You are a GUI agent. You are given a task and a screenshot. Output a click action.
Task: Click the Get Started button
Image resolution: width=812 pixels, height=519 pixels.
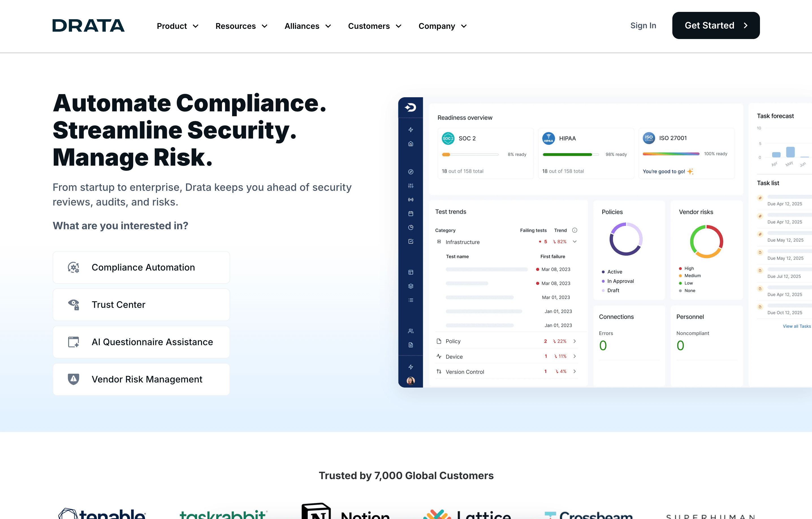(716, 25)
